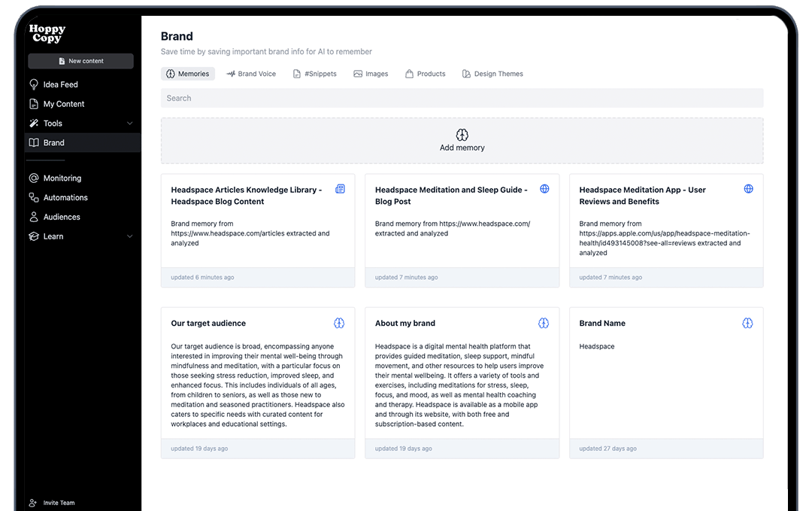Click the swatch icon on Design Themes tab
This screenshot has width=812, height=511.
[466, 74]
